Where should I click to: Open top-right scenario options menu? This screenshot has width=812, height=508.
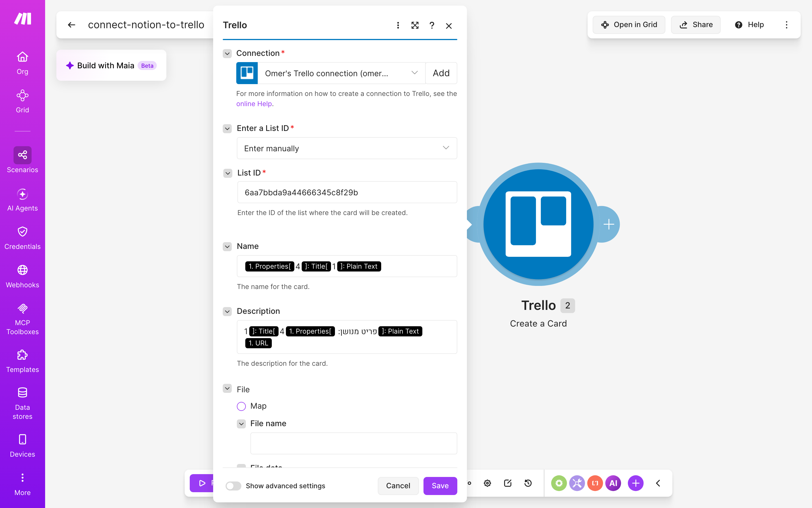click(787, 25)
